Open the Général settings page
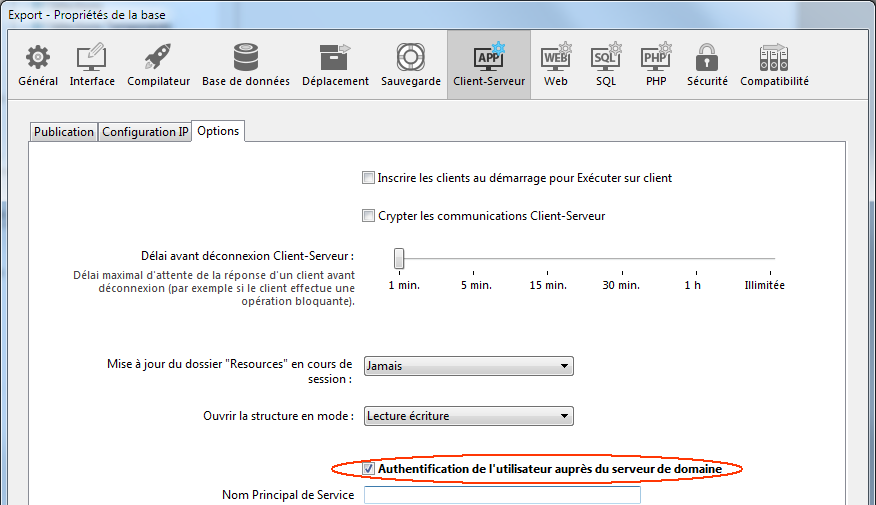This screenshot has width=876, height=505. click(38, 65)
